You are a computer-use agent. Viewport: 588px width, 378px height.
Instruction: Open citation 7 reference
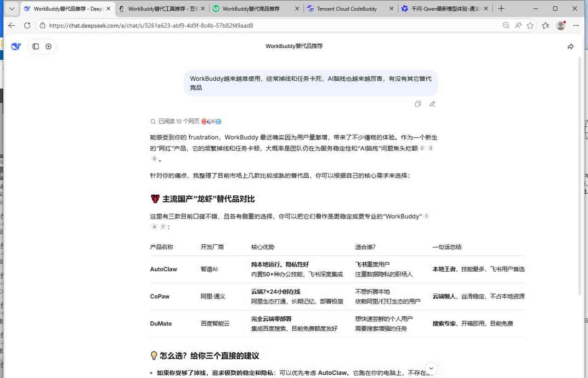pyautogui.click(x=162, y=226)
